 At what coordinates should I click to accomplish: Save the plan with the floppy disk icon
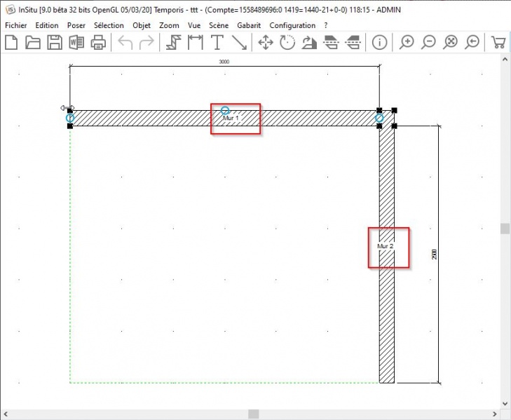point(54,43)
